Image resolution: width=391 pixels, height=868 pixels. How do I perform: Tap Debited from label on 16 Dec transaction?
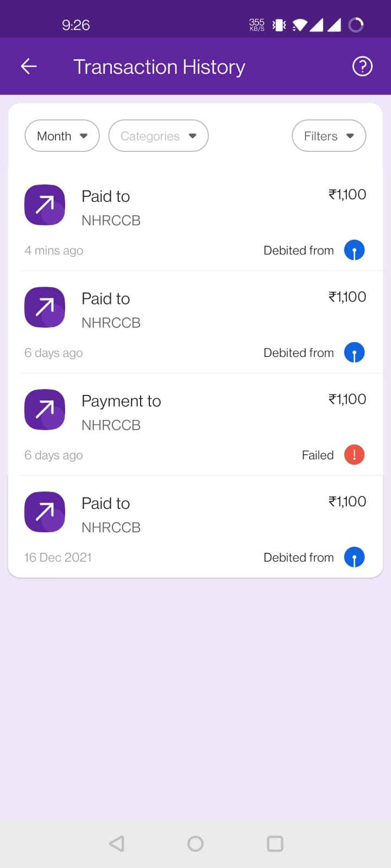click(x=298, y=557)
